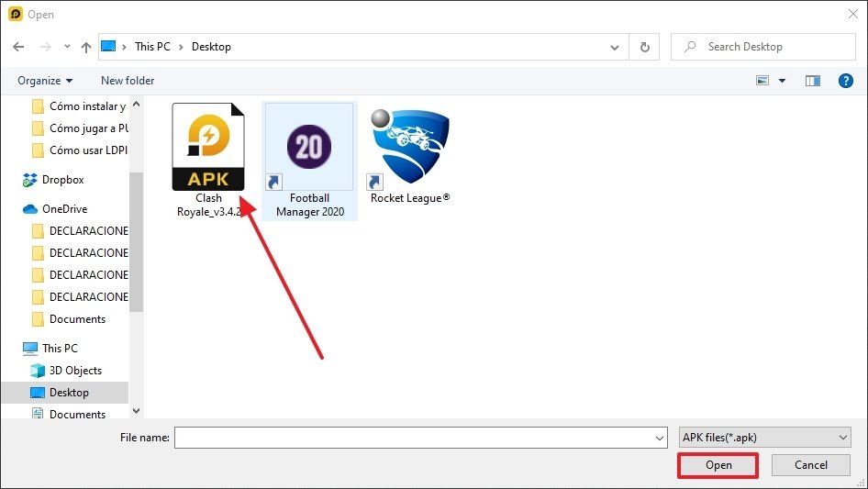Expand chevron after This PC in path
Screen dimensions: 868x489
click(181, 47)
